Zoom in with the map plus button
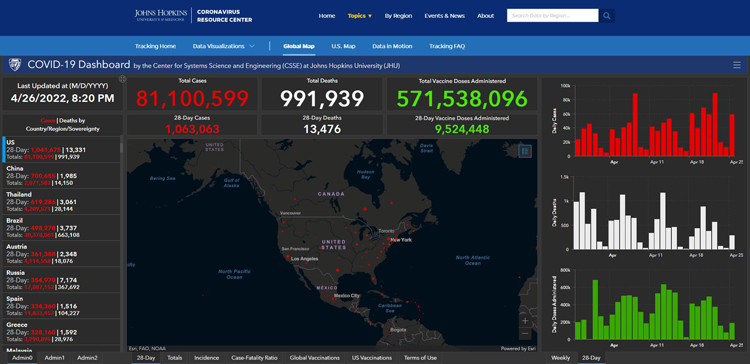The height and width of the screenshot is (364, 750). tap(525, 320)
